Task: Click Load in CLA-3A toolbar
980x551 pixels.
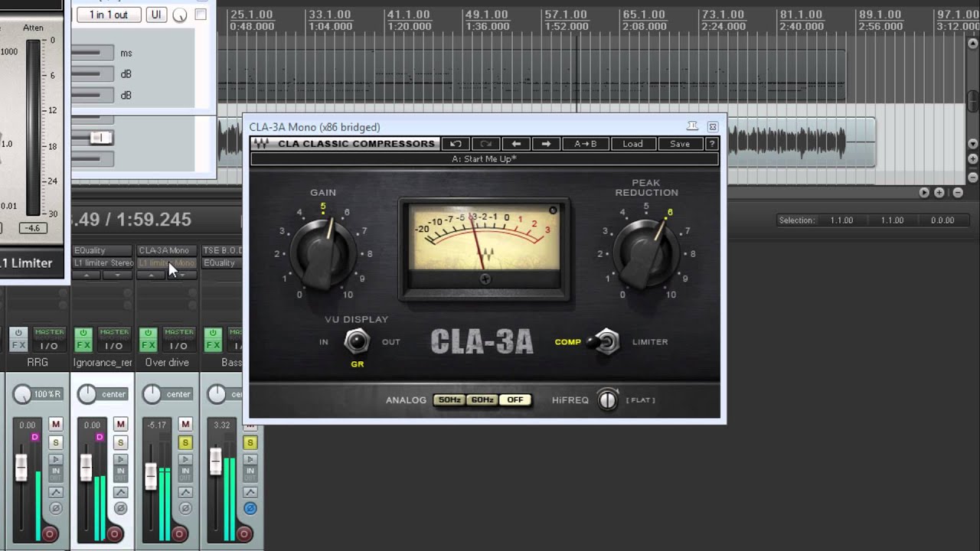Action: click(632, 144)
